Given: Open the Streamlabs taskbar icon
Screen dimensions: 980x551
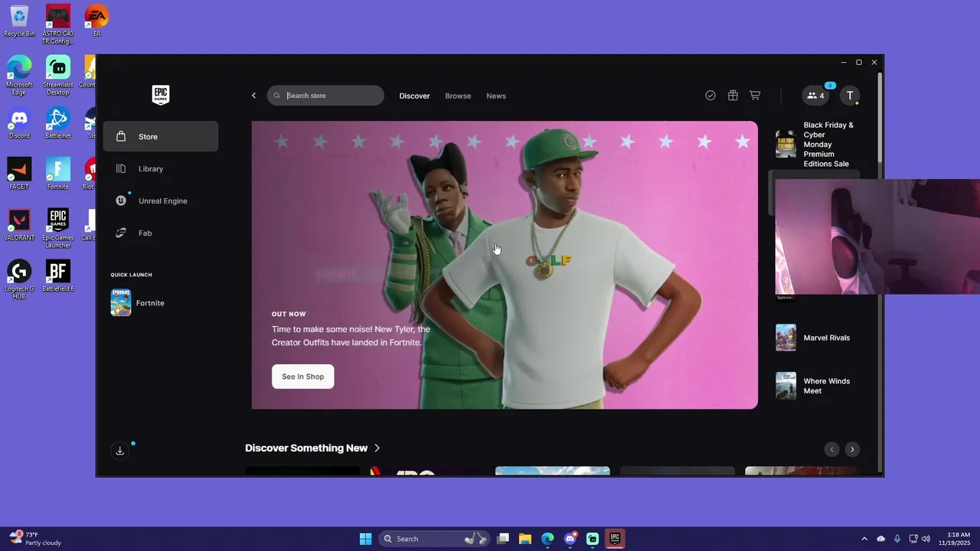Looking at the screenshot, I should 593,539.
